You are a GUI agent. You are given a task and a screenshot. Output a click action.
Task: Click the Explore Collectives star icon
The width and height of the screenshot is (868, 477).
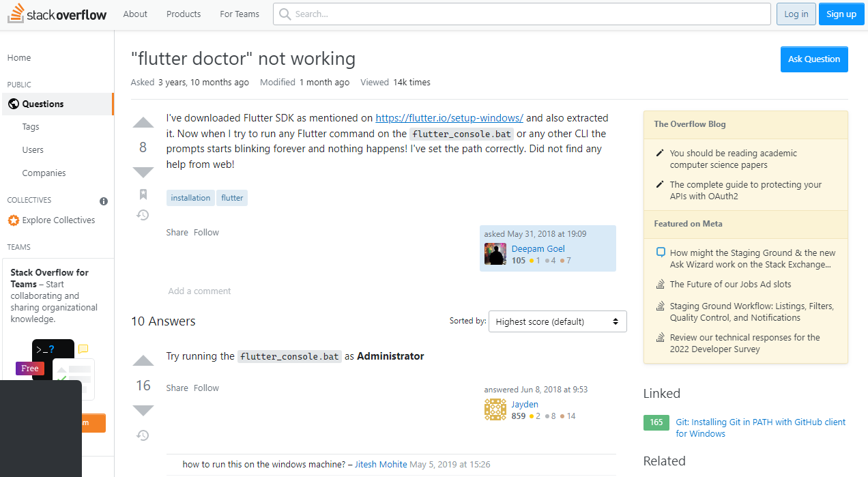[x=13, y=220]
